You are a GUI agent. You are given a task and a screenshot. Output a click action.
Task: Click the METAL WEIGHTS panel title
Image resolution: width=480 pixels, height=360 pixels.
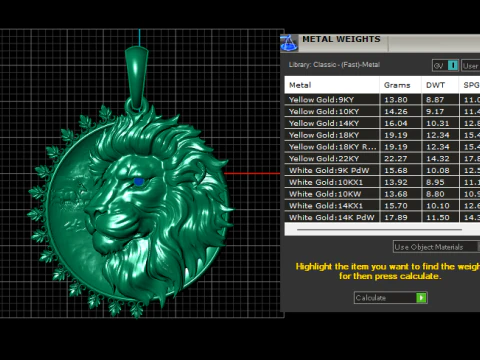(341, 39)
